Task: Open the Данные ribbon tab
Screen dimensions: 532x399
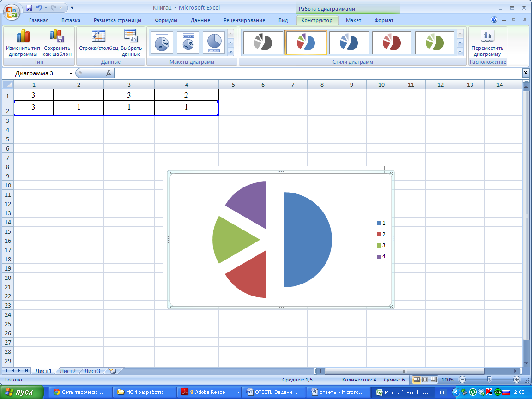Action: 200,20
